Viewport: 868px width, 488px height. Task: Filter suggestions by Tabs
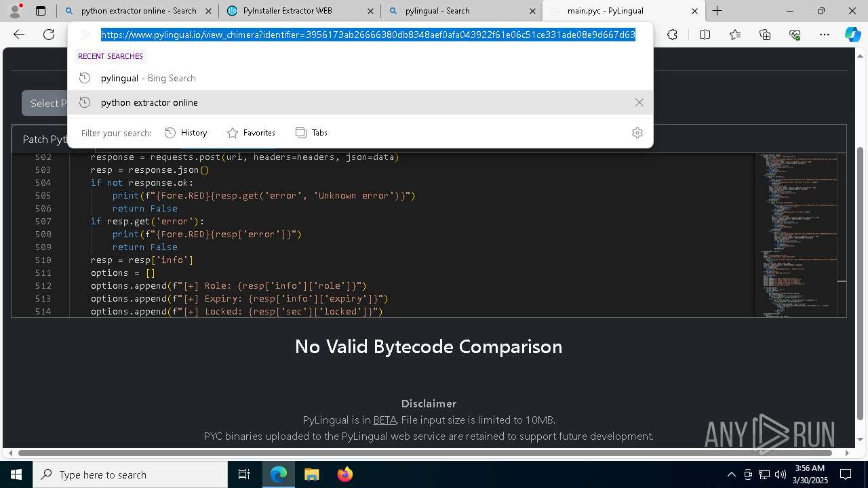[311, 133]
